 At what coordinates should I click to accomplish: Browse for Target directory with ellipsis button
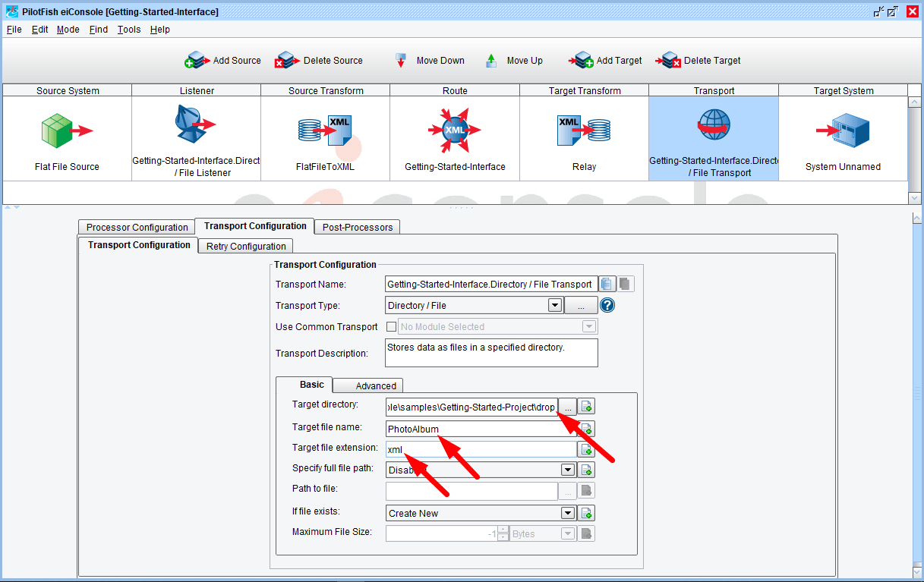pos(569,407)
